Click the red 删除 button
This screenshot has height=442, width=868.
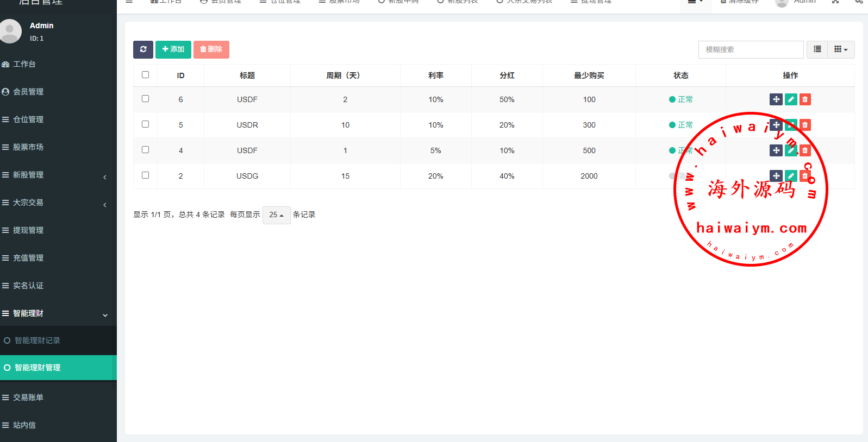[x=211, y=49]
